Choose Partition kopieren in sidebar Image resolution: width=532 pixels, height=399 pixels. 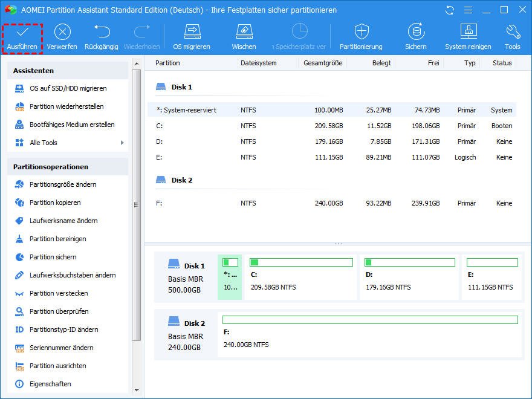point(55,203)
